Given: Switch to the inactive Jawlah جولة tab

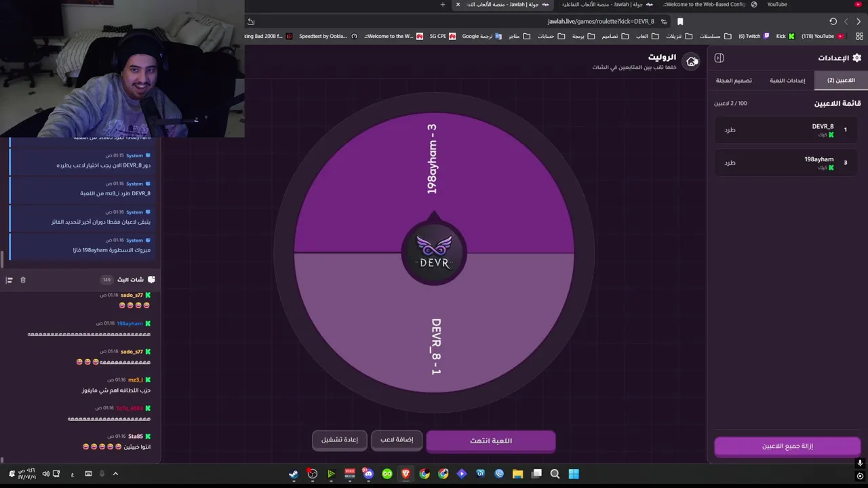Looking at the screenshot, I should click(x=607, y=5).
